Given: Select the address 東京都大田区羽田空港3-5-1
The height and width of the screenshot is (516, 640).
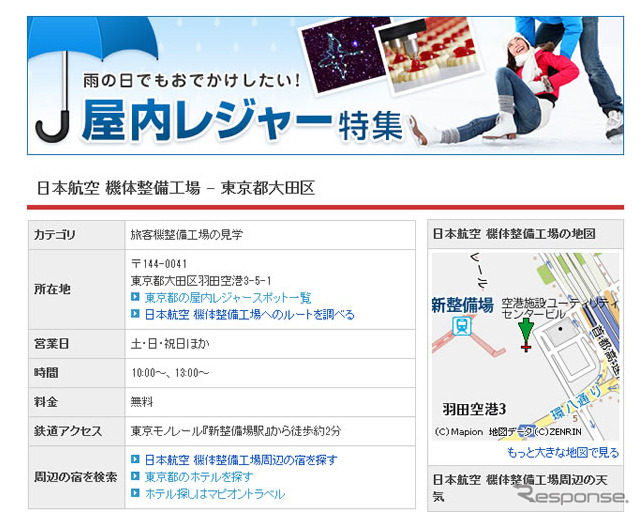Looking at the screenshot, I should (x=201, y=281).
